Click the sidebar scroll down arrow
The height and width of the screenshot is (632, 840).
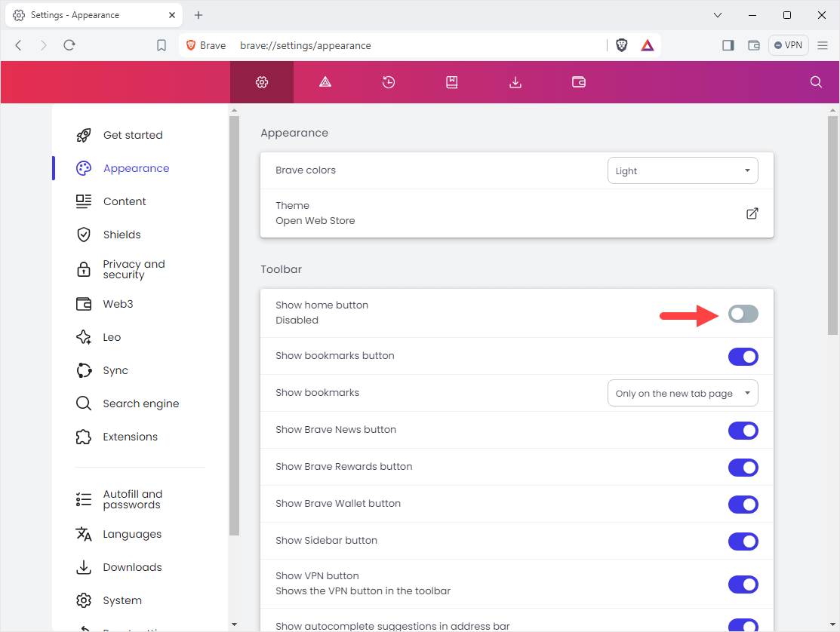pyautogui.click(x=234, y=624)
